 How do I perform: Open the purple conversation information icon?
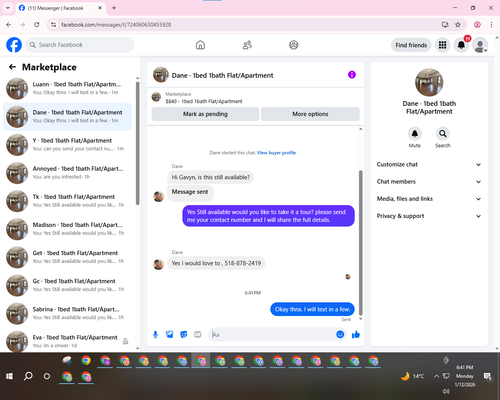coord(352,75)
